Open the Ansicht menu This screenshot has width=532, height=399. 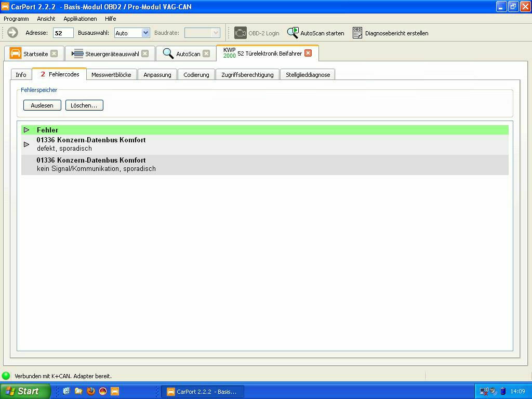click(46, 19)
